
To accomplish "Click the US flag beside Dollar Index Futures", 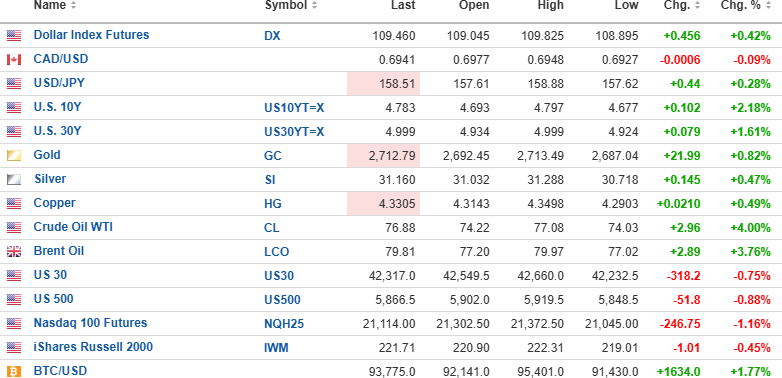I will point(14,35).
